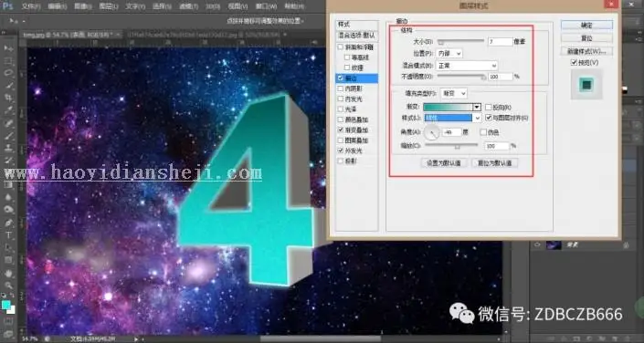Select the Horizontal Type tool
This screenshot has height=343, width=644.
pyautogui.click(x=8, y=235)
